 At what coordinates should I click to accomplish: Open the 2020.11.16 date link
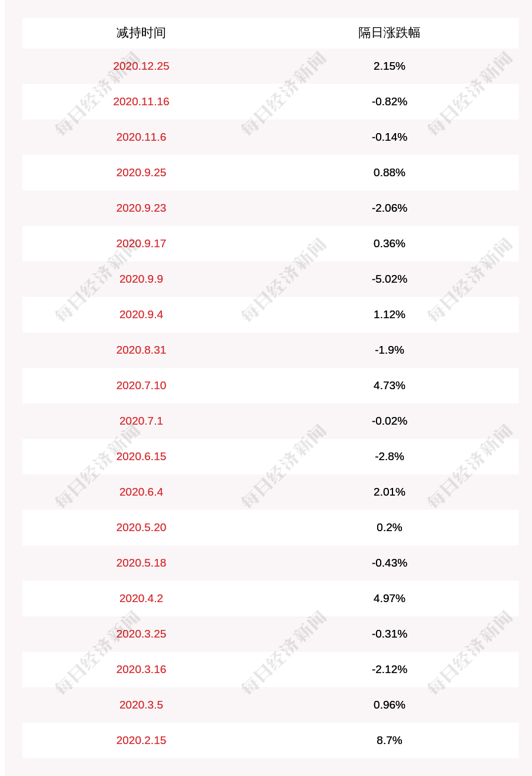(141, 101)
